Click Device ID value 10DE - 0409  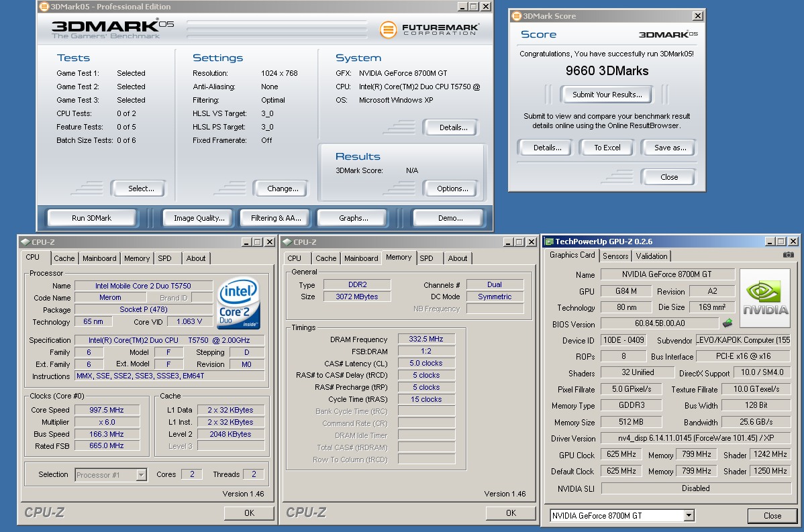click(623, 340)
